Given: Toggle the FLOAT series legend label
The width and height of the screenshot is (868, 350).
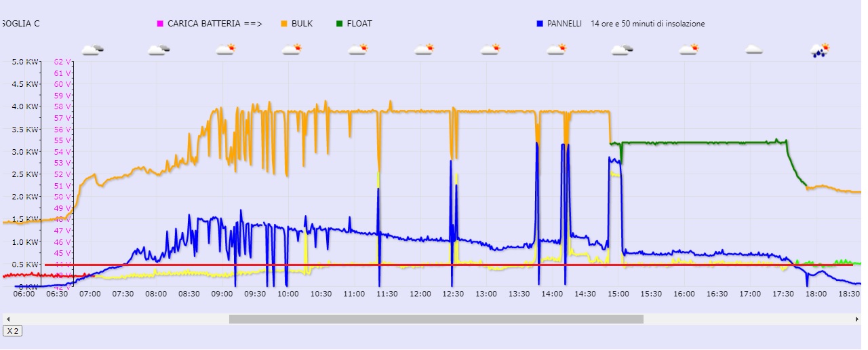Looking at the screenshot, I should [359, 24].
